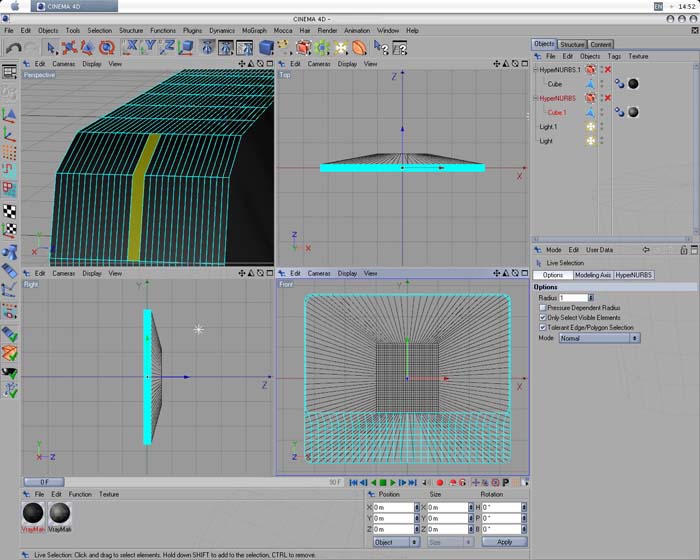Click the Radius value stepper
Image resolution: width=700 pixels, height=560 pixels.
coord(591,298)
